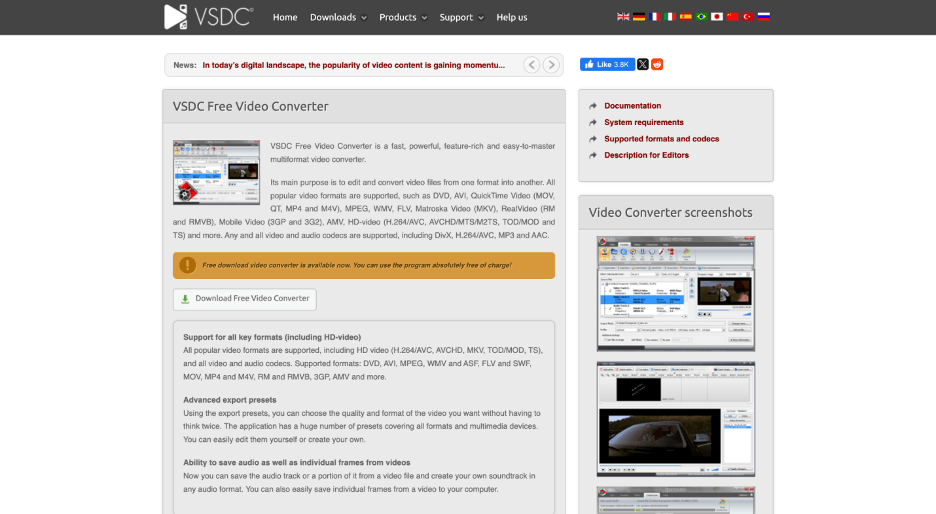Expand the Support menu in navbar
The width and height of the screenshot is (936, 514).
tap(461, 17)
